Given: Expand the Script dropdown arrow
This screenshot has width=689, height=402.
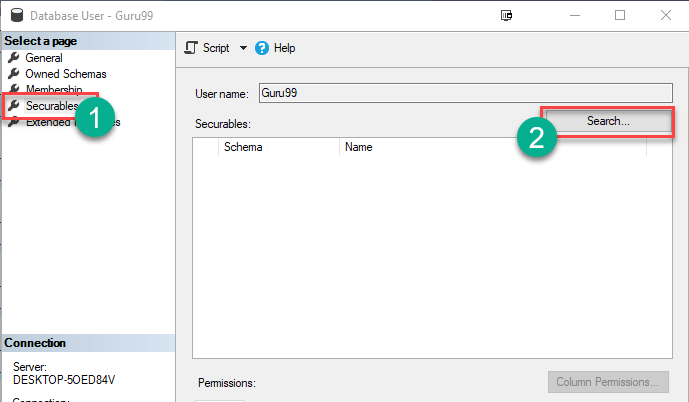Looking at the screenshot, I should [x=243, y=48].
